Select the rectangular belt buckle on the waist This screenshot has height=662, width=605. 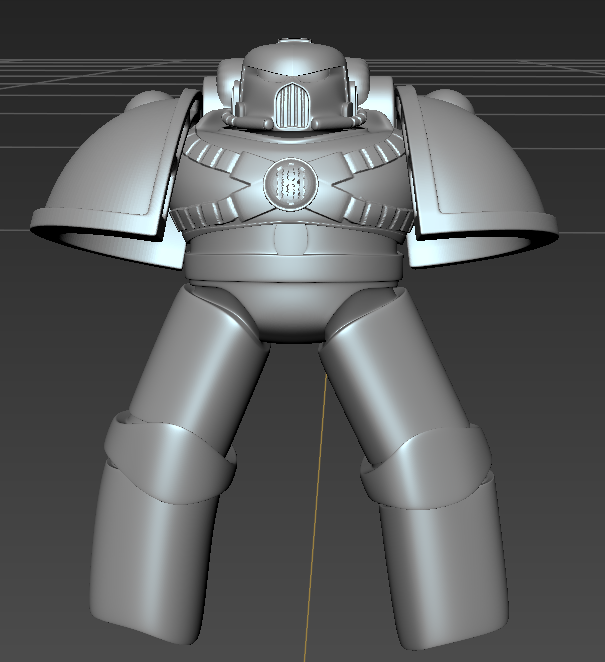290,239
